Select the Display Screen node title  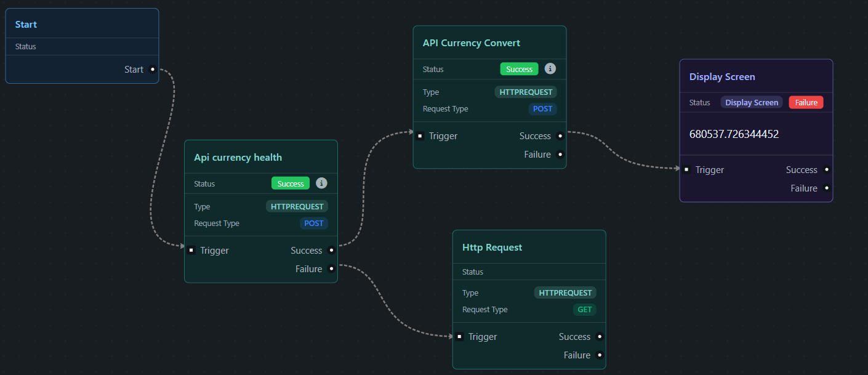click(722, 76)
